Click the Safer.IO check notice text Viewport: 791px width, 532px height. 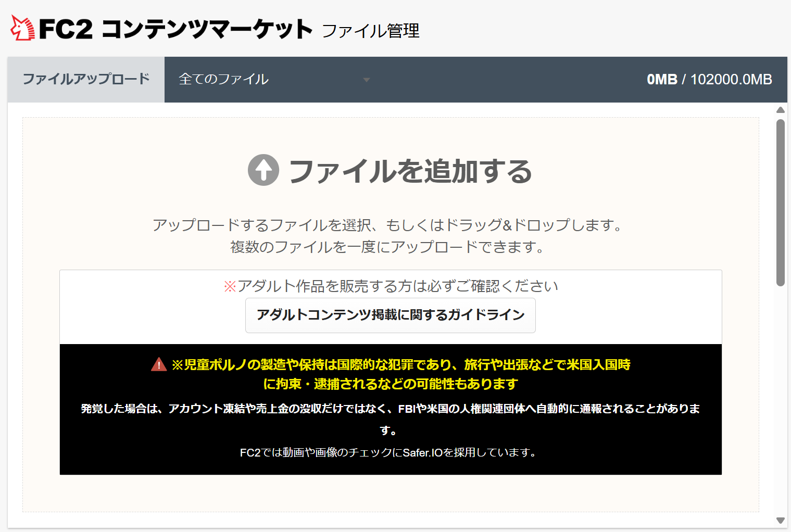pos(389,453)
